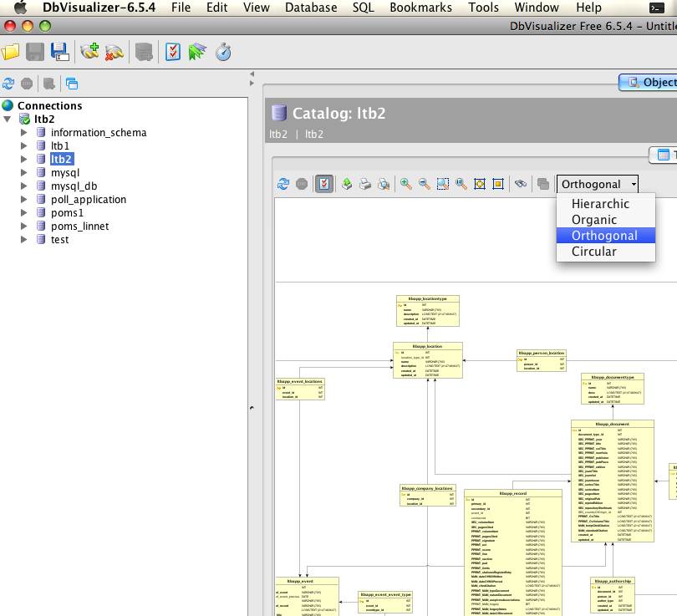This screenshot has height=616, width=677.
Task: Click the gray stop icon above Connections tree
Action: (x=27, y=84)
